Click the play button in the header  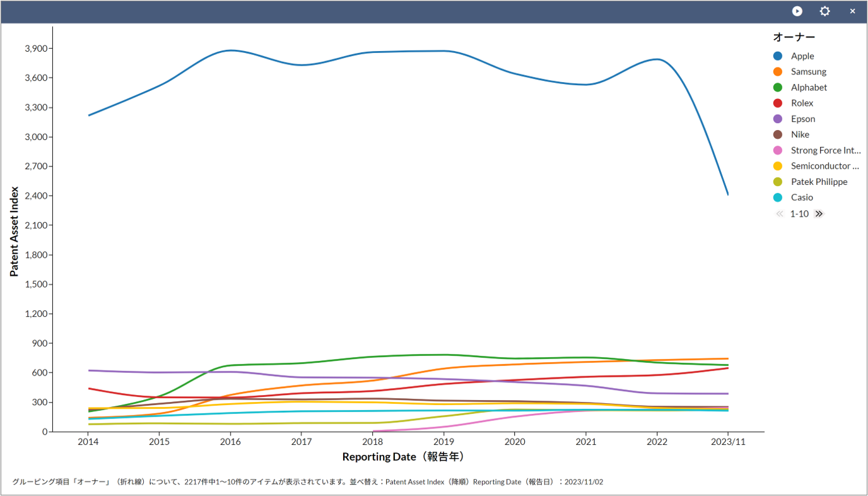click(x=797, y=11)
